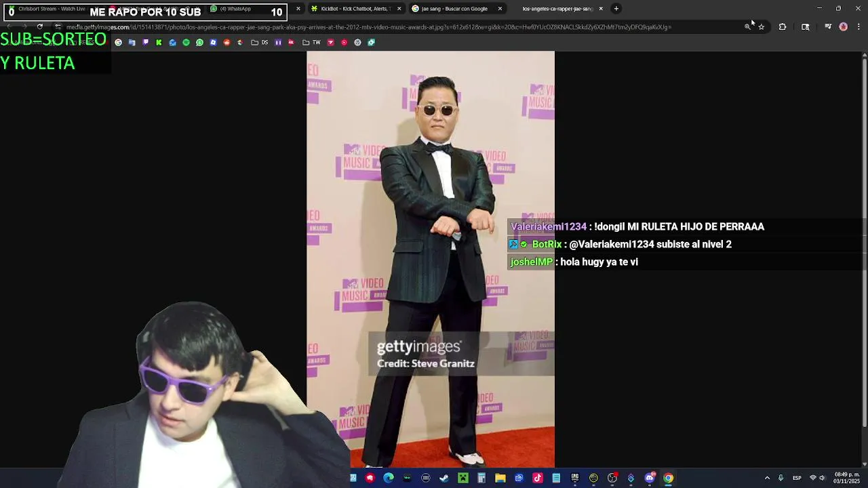The height and width of the screenshot is (488, 868).
Task: Open the WhatsApp bookmark icon
Action: [x=199, y=42]
